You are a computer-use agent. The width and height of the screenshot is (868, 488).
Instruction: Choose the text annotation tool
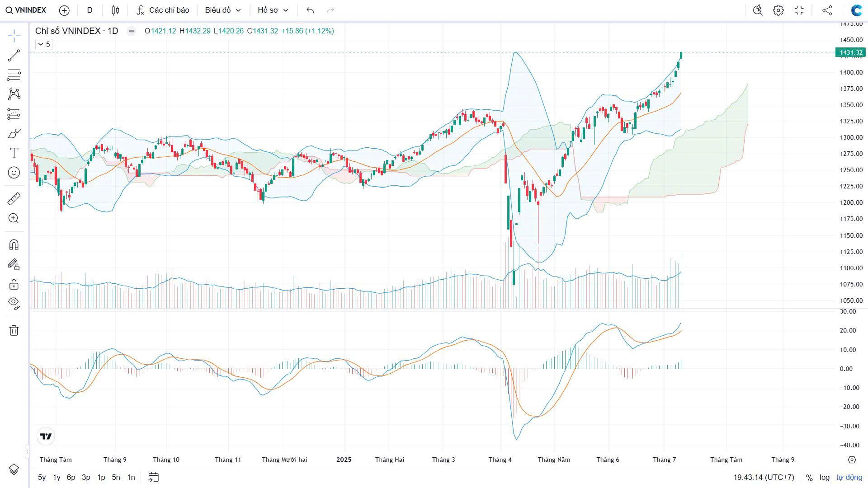tap(14, 153)
